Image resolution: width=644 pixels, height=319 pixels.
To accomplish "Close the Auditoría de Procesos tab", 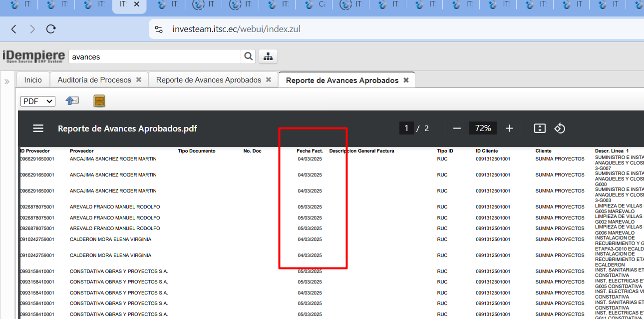I will pyautogui.click(x=139, y=80).
